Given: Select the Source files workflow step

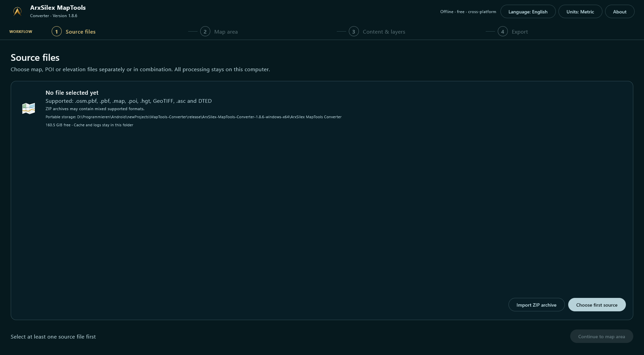Looking at the screenshot, I should [74, 32].
